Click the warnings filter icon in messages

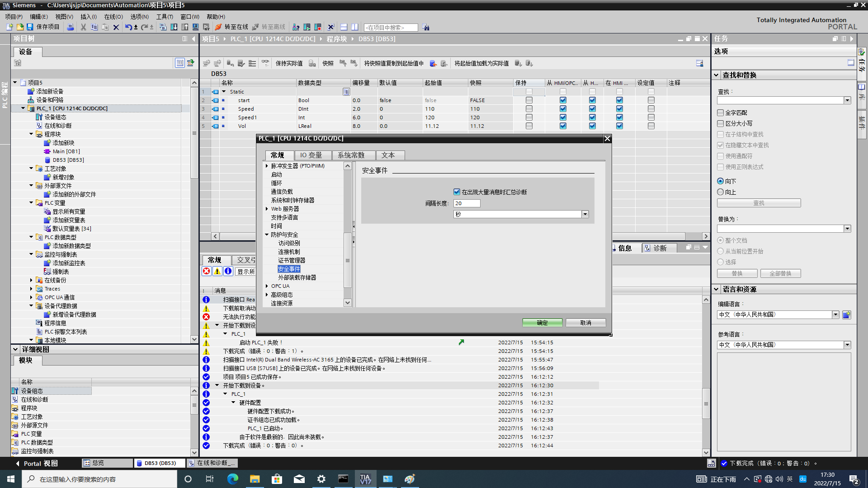coord(217,271)
